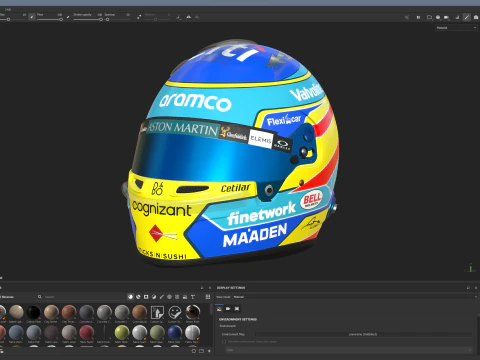Open the dropdown below the override checkbox
Screen dimensions: 480x360
pyautogui.click(x=349, y=350)
